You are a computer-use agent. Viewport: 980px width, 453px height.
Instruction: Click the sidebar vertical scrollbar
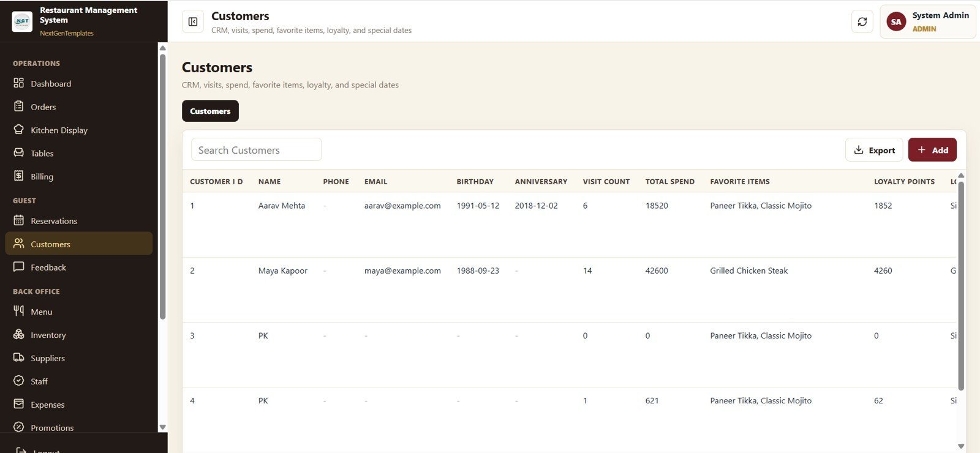point(162,187)
